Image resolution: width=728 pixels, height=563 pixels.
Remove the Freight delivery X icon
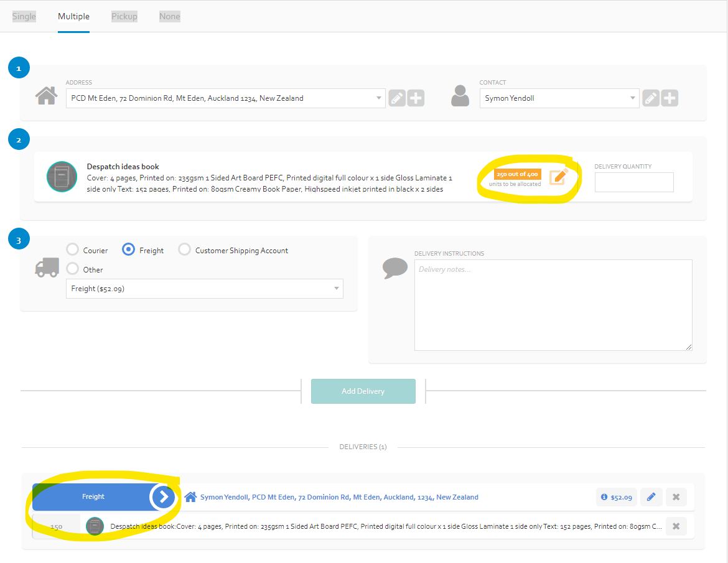click(x=676, y=497)
